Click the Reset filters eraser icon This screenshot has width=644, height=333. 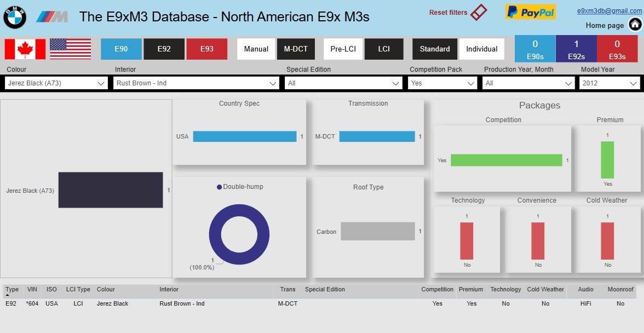pyautogui.click(x=479, y=12)
